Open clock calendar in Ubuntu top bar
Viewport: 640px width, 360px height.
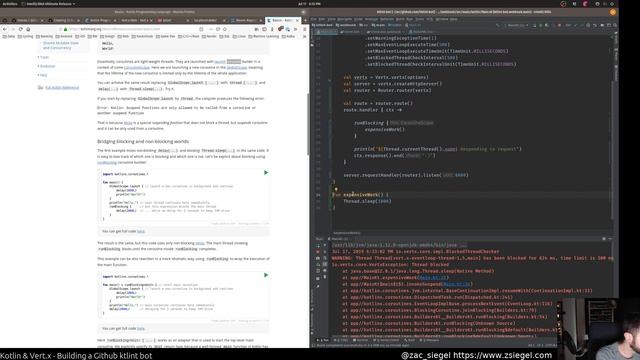point(309,4)
